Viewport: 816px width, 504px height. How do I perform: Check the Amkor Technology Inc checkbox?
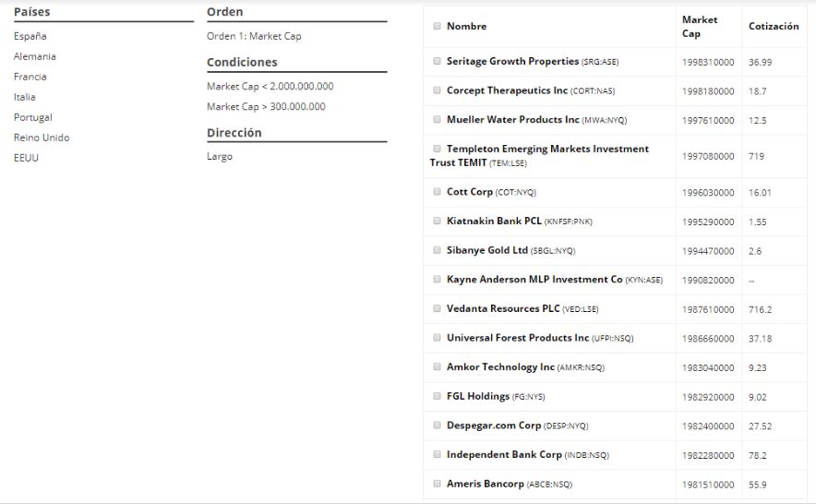[438, 367]
